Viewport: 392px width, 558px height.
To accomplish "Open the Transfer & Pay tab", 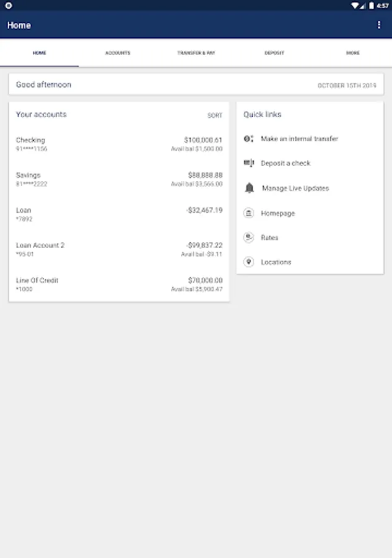I will point(196,53).
